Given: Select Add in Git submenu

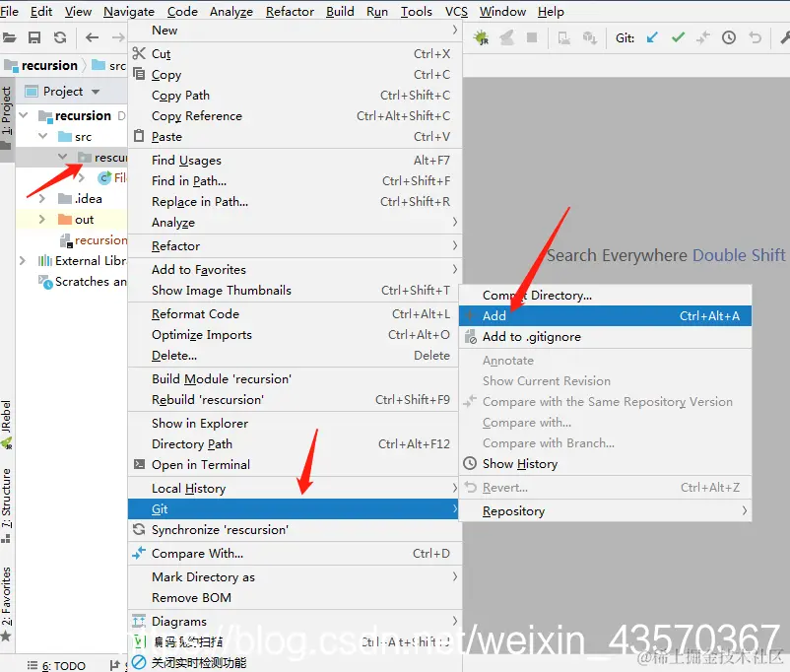Looking at the screenshot, I should 605,316.
